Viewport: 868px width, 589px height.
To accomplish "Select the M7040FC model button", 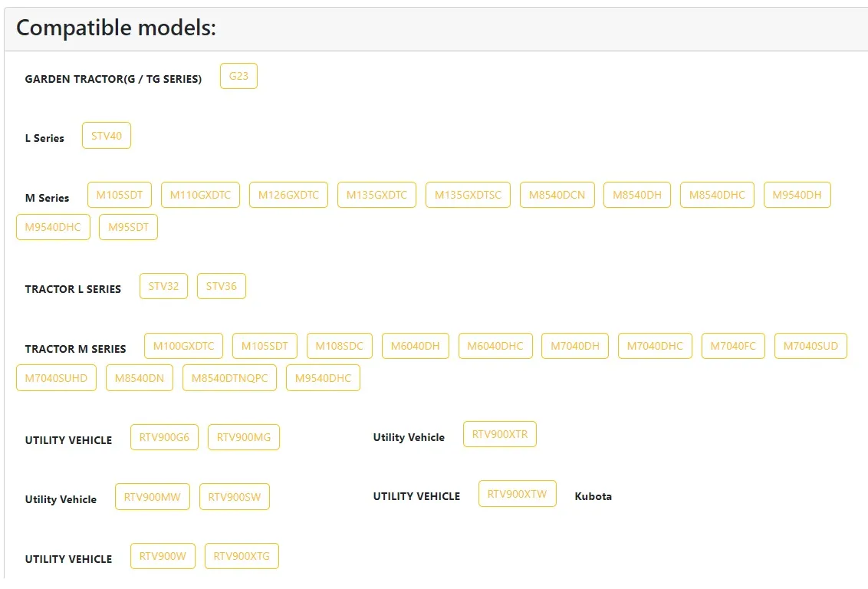I will [x=733, y=346].
